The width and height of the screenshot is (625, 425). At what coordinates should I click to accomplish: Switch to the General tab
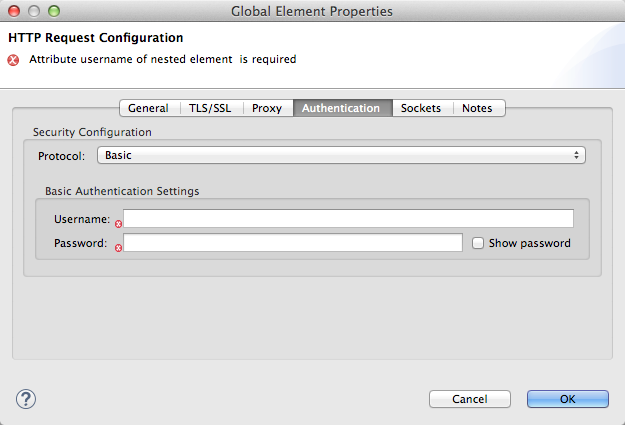tap(148, 108)
